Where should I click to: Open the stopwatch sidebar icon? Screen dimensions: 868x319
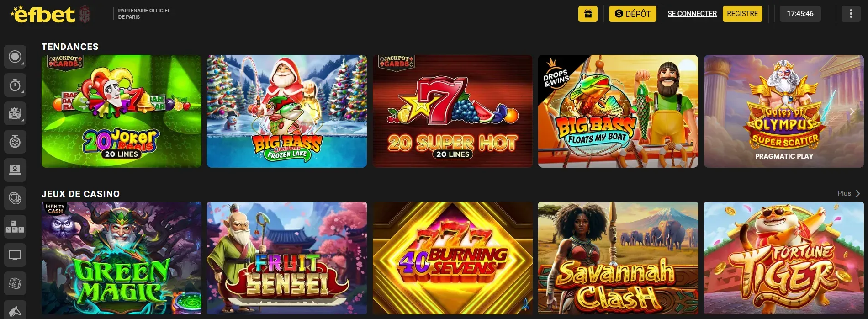[x=15, y=85]
